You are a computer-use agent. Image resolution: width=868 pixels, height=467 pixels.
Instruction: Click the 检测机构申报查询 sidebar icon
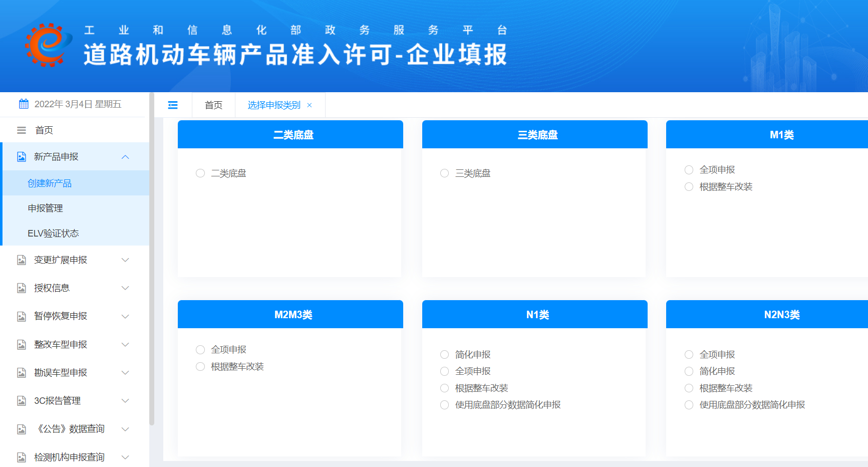21,457
